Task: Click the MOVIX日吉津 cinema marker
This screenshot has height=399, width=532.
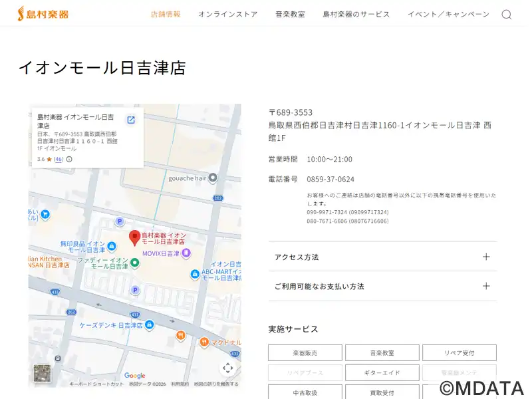Action: point(186,253)
